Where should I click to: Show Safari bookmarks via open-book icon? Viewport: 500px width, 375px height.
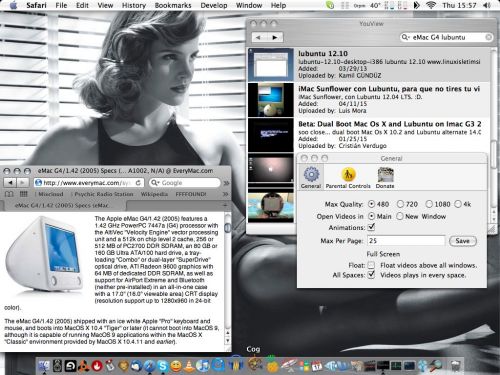coord(9,194)
